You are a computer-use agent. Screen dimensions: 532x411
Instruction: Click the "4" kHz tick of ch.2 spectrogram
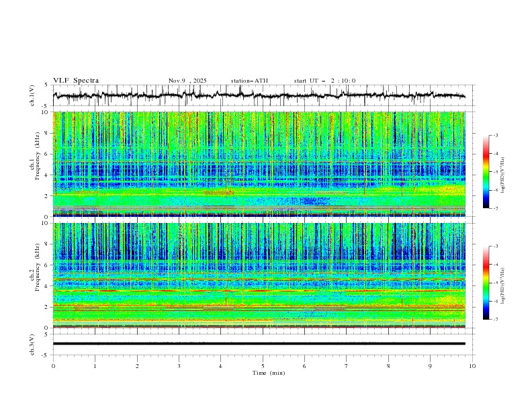pyautogui.click(x=47, y=286)
